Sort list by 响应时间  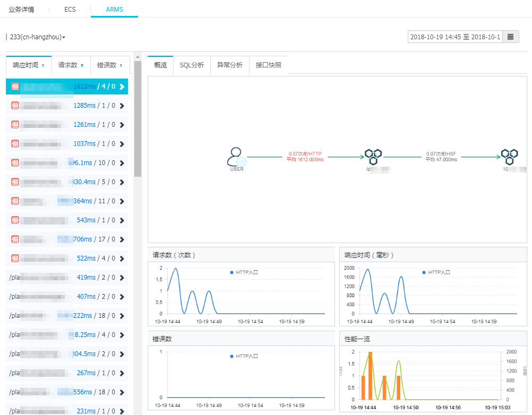pyautogui.click(x=29, y=65)
